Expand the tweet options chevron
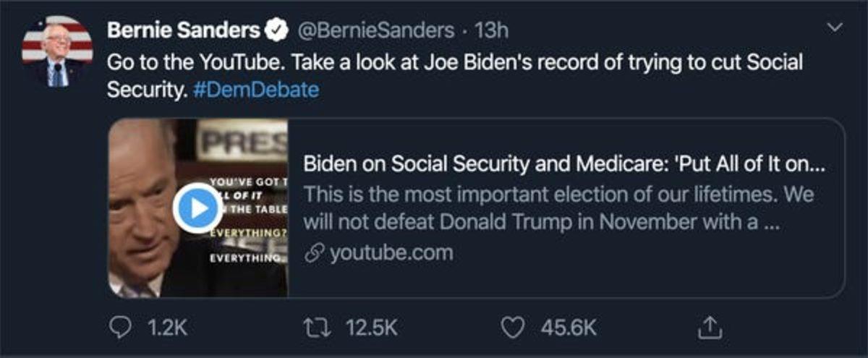 point(835,28)
